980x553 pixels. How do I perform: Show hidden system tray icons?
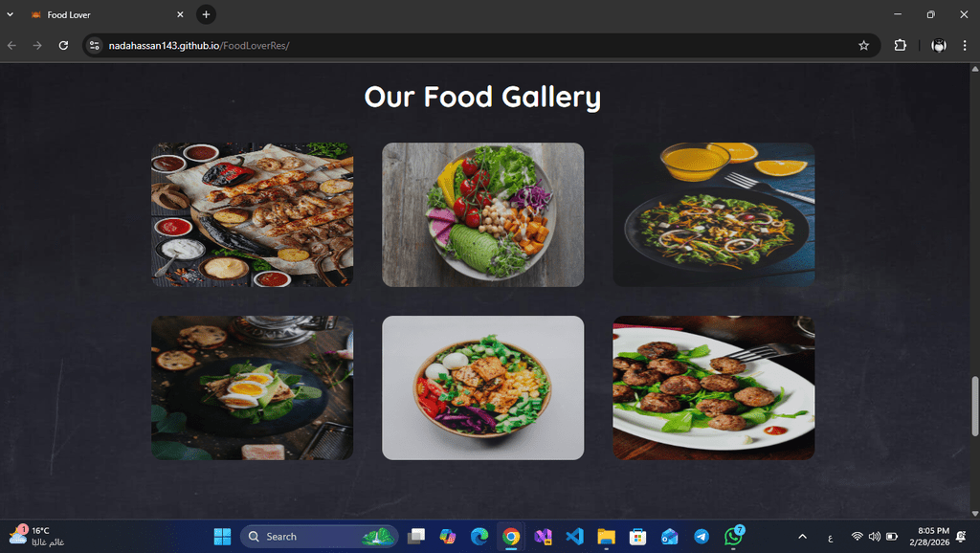tap(803, 537)
